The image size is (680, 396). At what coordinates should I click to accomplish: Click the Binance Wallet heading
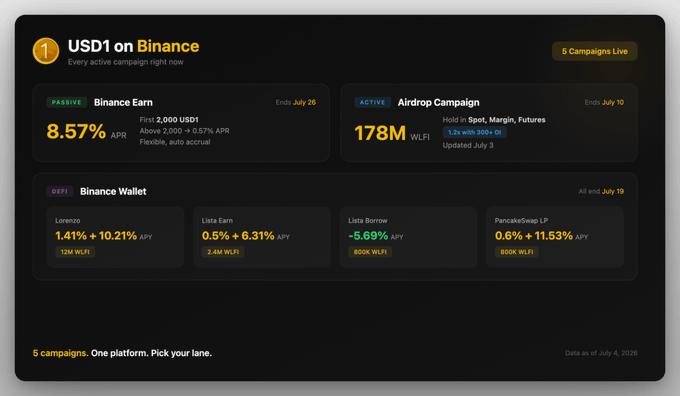coord(113,191)
